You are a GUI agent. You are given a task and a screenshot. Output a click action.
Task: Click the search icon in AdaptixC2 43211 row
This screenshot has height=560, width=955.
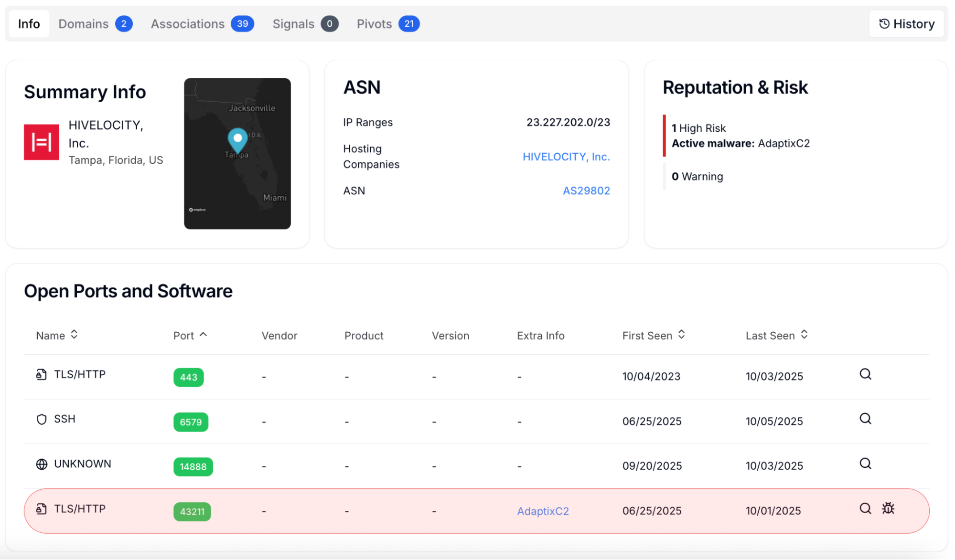click(x=865, y=509)
